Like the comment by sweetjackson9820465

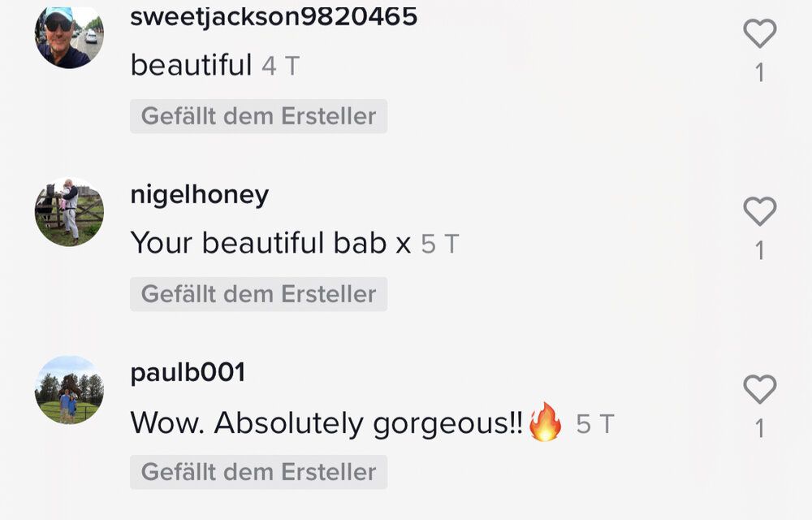click(x=760, y=33)
